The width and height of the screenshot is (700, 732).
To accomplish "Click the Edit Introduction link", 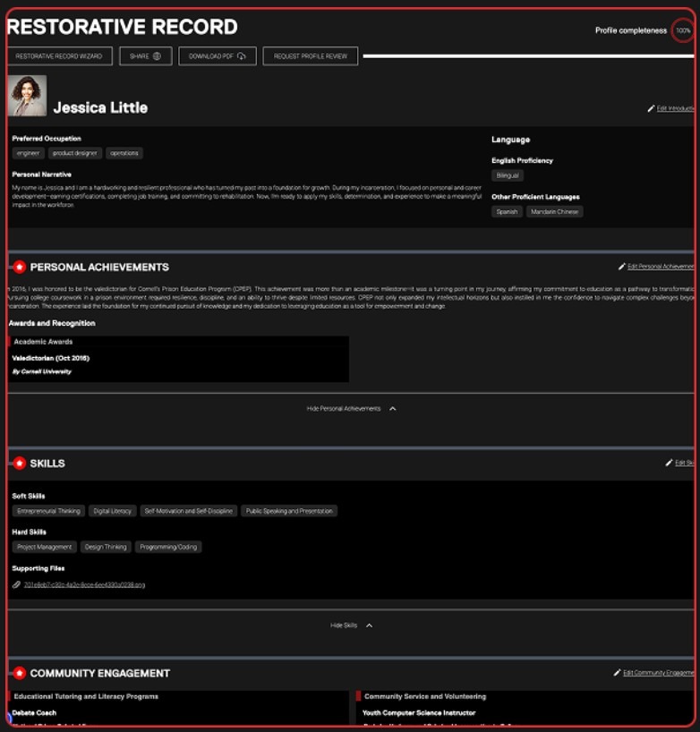I will [675, 108].
